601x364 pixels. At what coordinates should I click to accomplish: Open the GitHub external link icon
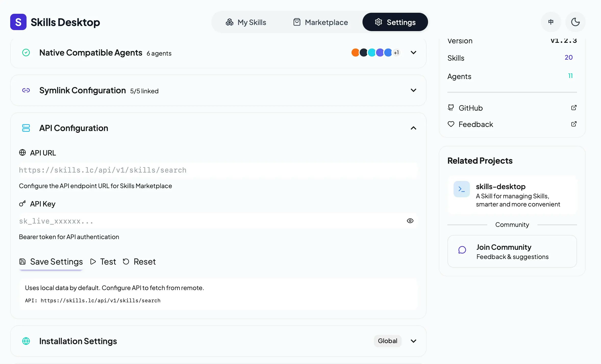coord(574,108)
